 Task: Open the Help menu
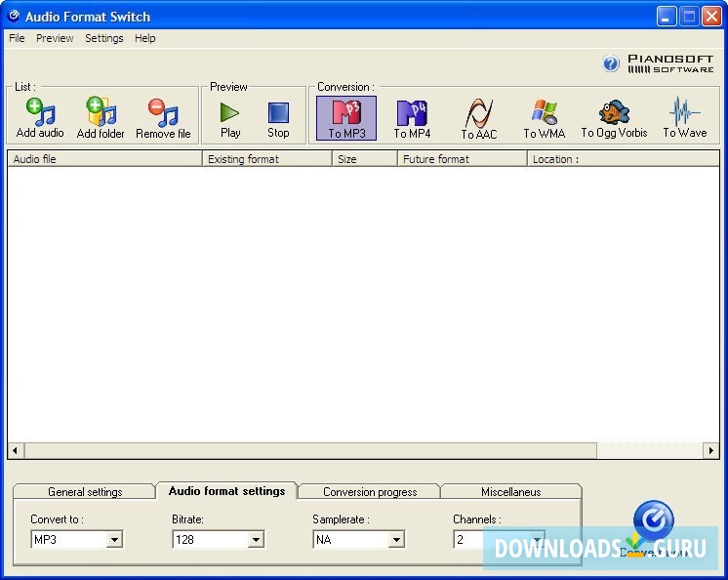(x=144, y=38)
